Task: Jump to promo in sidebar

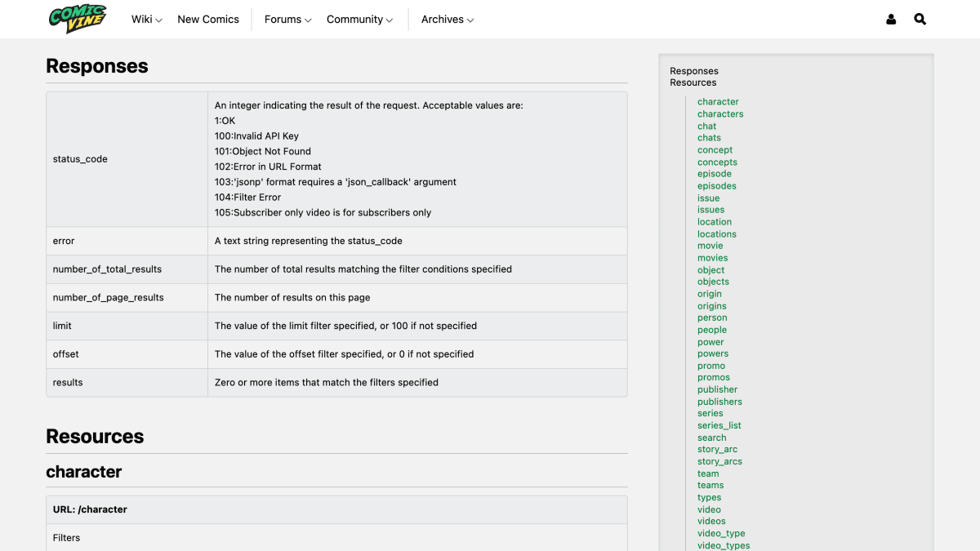Action: 711,366
